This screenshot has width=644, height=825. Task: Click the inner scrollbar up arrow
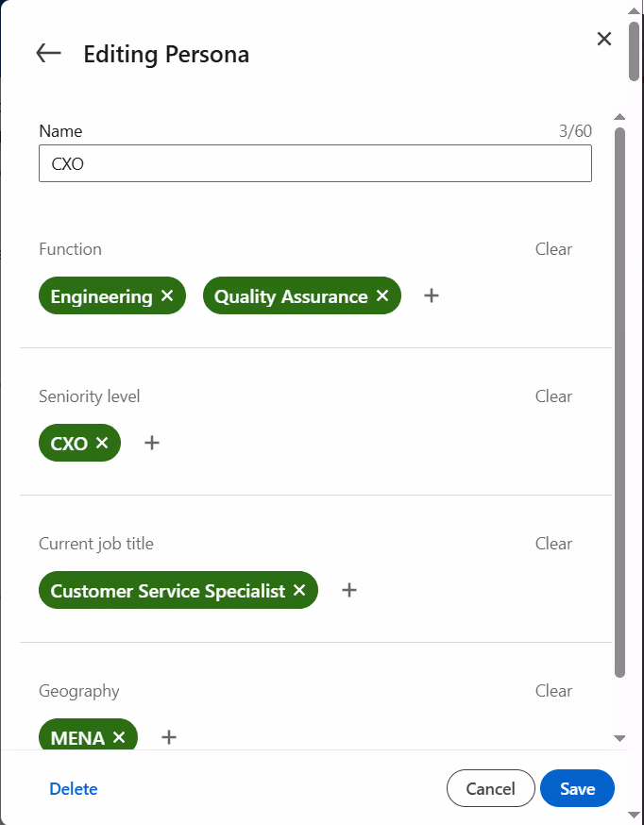pyautogui.click(x=619, y=117)
